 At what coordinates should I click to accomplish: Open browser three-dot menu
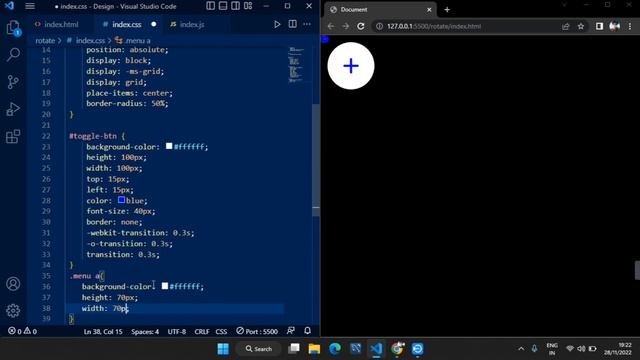[x=630, y=26]
